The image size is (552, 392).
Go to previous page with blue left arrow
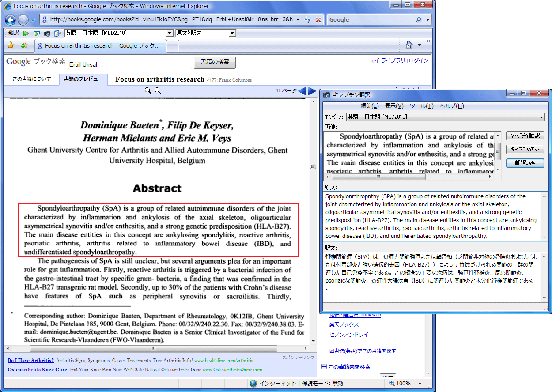coord(302,91)
